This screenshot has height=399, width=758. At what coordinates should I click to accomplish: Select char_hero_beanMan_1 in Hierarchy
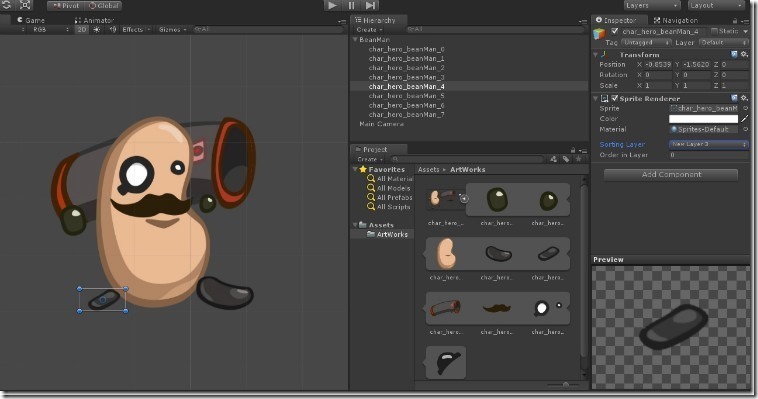click(406, 59)
